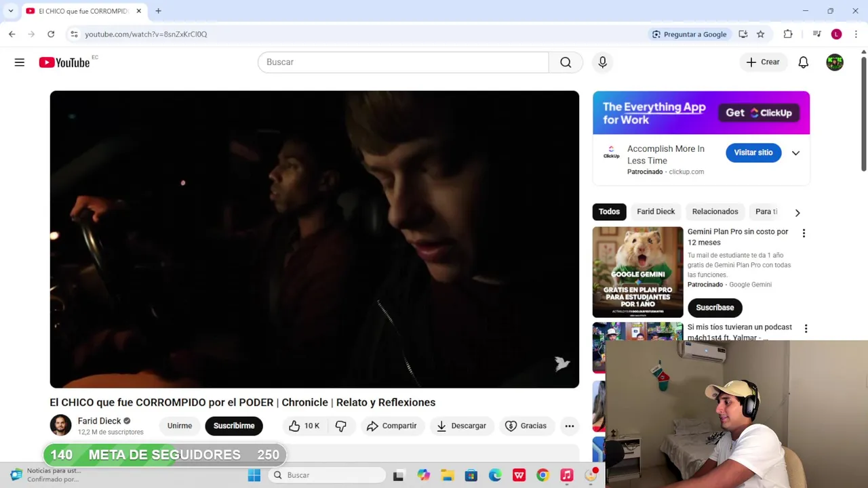Click the Suscribirme button

coord(234,426)
